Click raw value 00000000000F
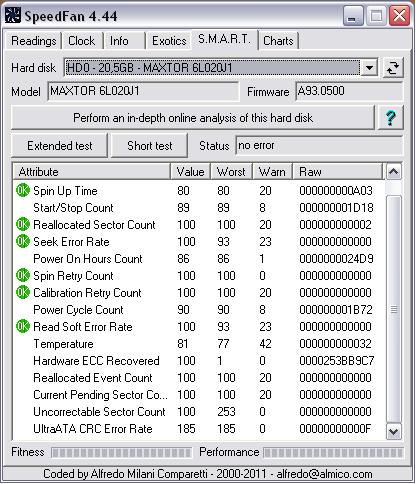This screenshot has width=416, height=484. pos(335,429)
